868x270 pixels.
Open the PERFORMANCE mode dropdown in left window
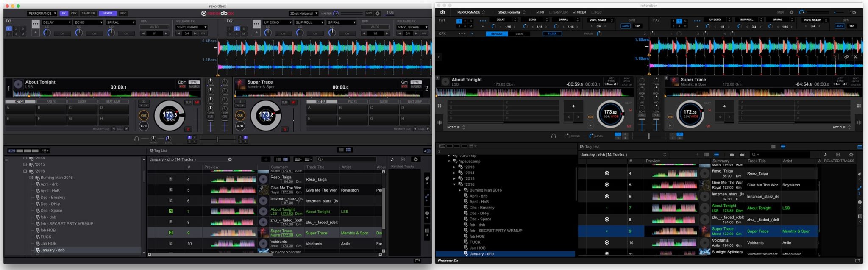[x=42, y=14]
